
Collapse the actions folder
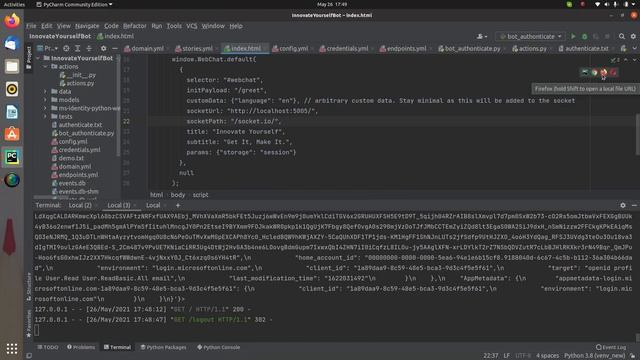coord(45,67)
